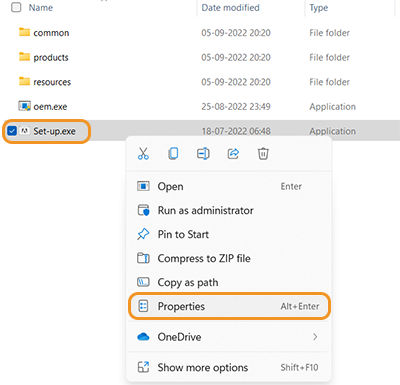Select the resources folder name

52,82
